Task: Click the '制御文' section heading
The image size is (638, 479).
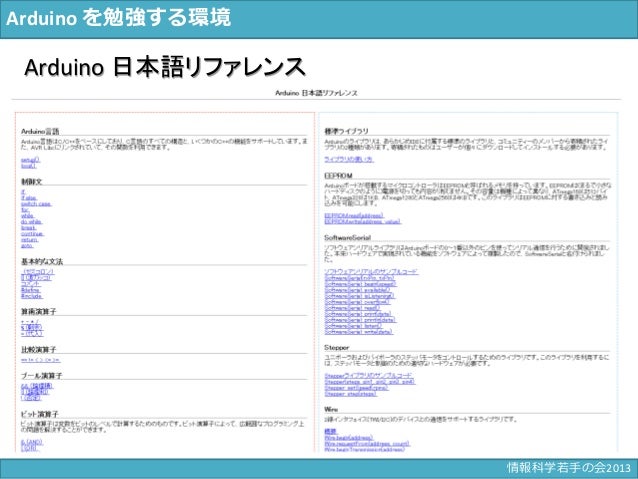Action: (32, 182)
